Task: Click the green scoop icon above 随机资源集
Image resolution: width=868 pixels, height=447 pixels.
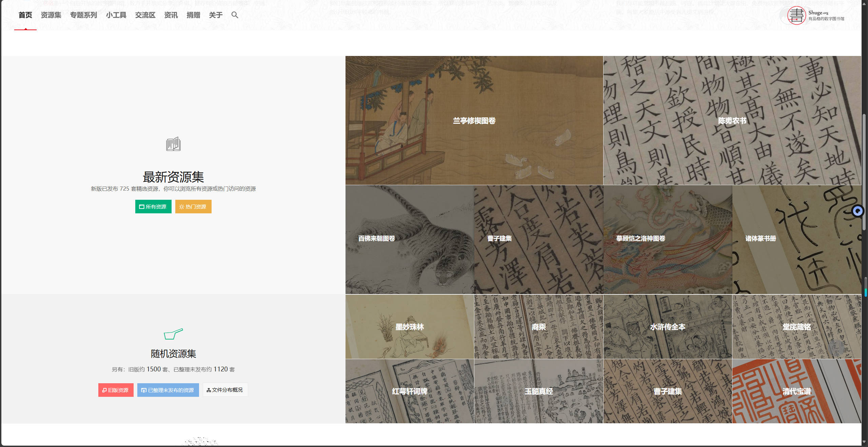Action: tap(173, 334)
